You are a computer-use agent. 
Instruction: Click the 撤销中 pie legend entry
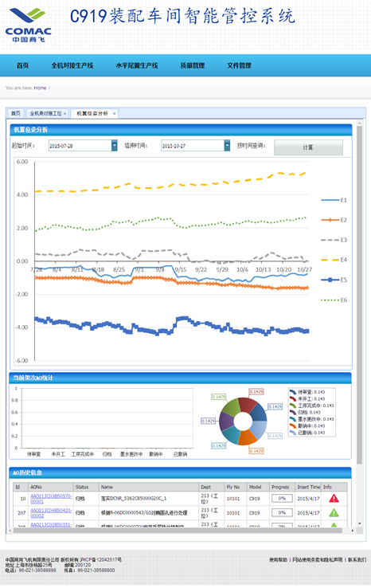point(307,426)
